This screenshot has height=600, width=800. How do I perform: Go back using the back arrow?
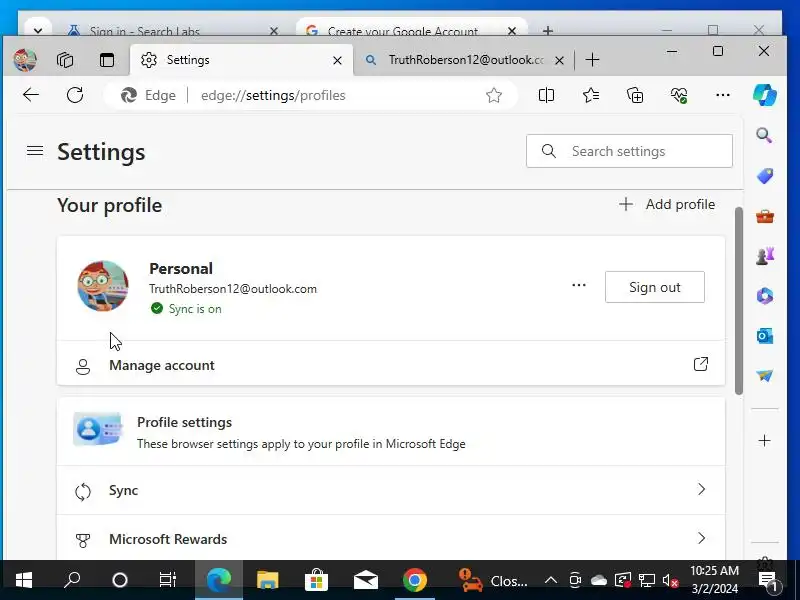31,95
